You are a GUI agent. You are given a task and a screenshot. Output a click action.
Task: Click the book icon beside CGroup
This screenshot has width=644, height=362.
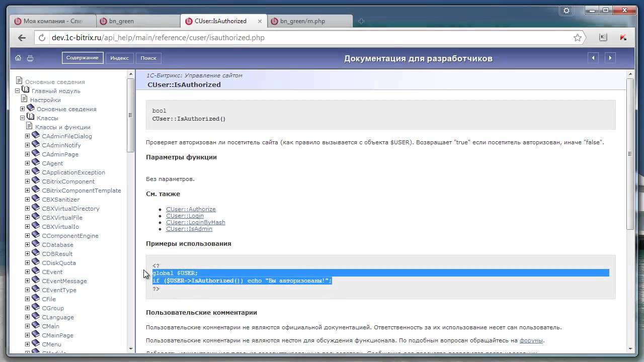[x=36, y=307]
